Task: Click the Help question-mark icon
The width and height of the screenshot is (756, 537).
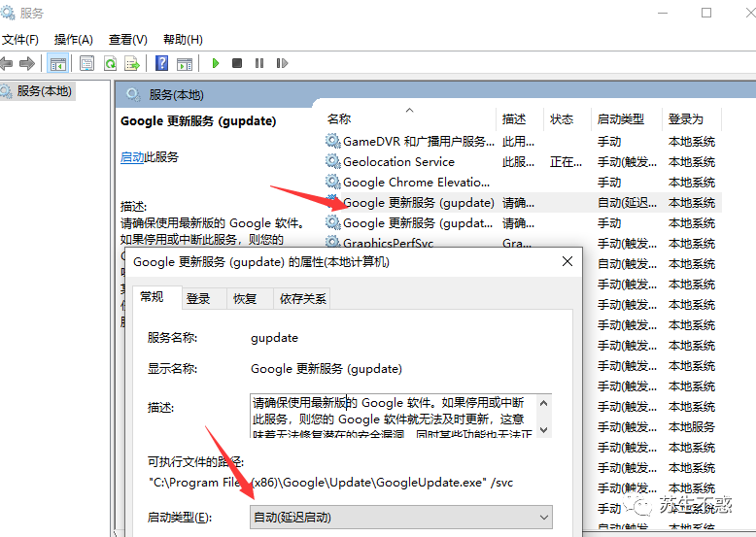Action: coord(162,63)
